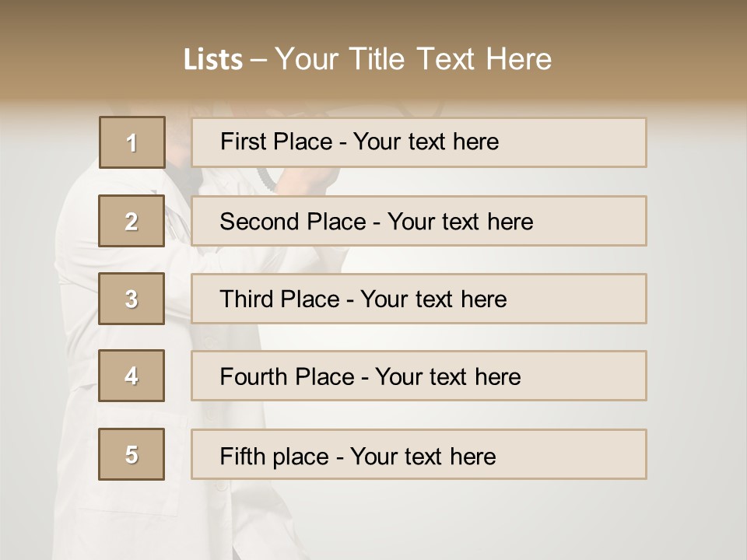Image resolution: width=747 pixels, height=560 pixels.
Task: Select the number 3 box
Action: 132,299
